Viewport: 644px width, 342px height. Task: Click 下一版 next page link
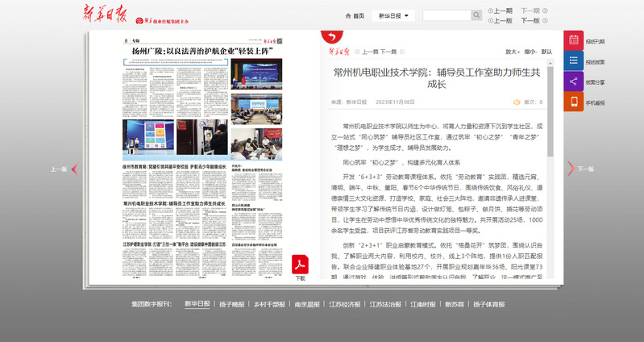[x=530, y=21]
